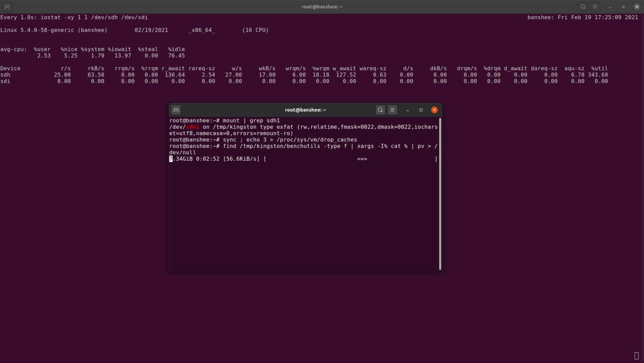Screen dimensions: 644x363
Task: Open new tab in the fullscreen iostat terminal
Action: (x=7, y=7)
